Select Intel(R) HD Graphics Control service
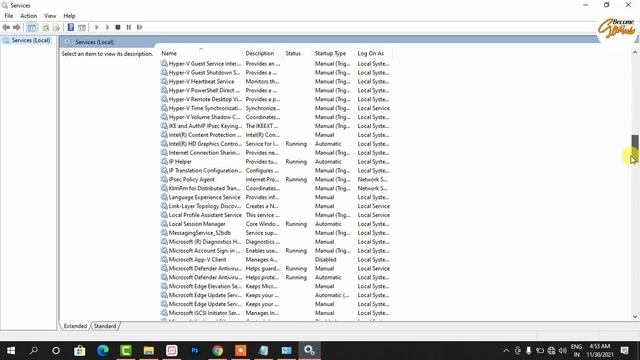640x360 pixels. tap(275, 144)
